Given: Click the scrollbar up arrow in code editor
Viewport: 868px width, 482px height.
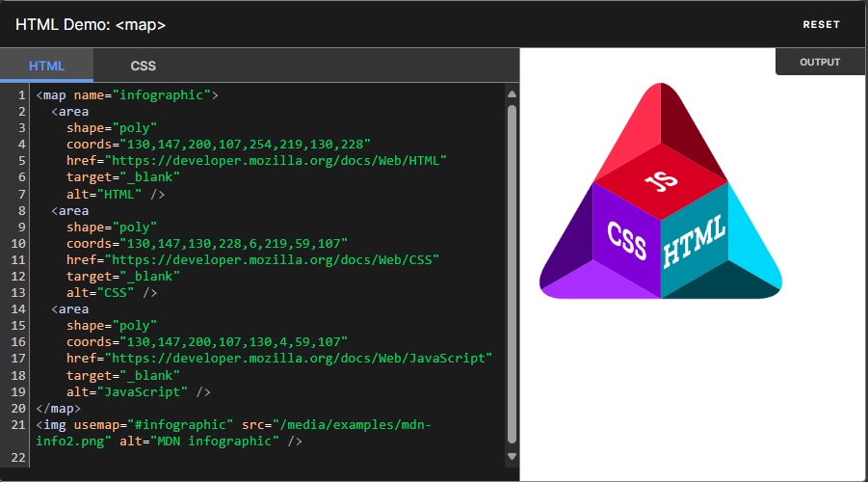Looking at the screenshot, I should (x=512, y=94).
